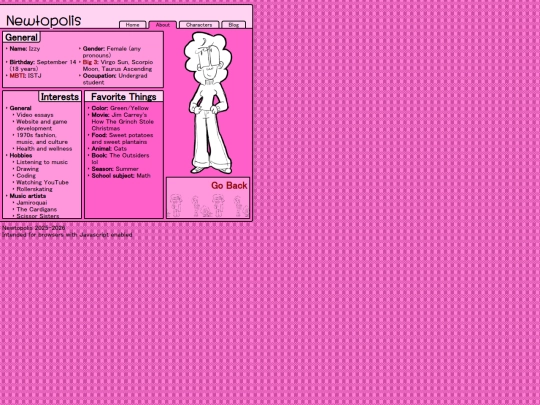Click the Food: Sweet potatoes entry
The image size is (540, 405).
pos(122,138)
